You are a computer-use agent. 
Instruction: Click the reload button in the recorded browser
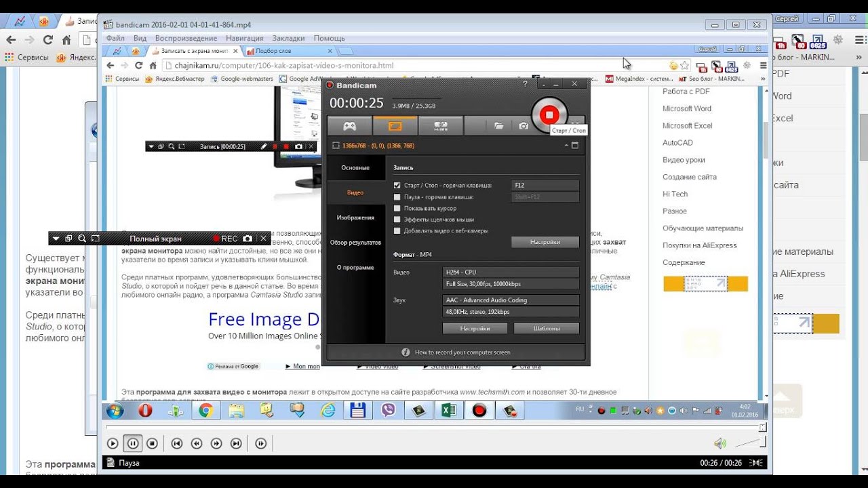coord(138,66)
